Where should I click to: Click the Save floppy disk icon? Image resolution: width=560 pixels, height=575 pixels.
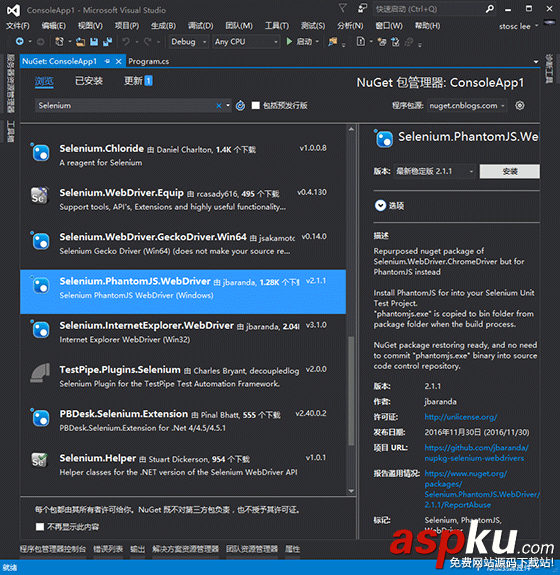[94, 42]
